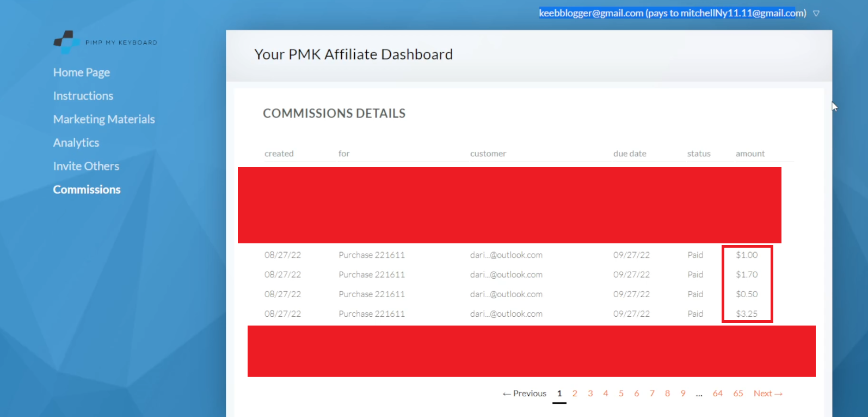This screenshot has width=868, height=417.
Task: Select the Commissions sidebar item
Action: (x=87, y=189)
